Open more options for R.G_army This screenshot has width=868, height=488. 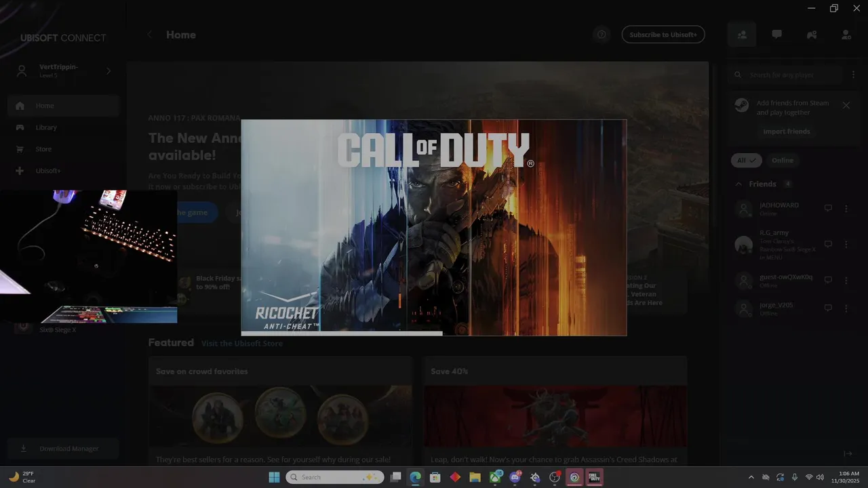[846, 244]
